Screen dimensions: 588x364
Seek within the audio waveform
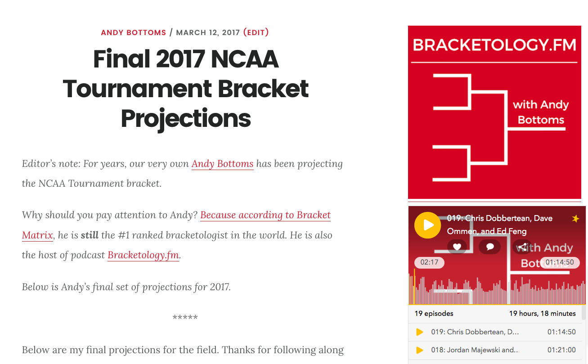(495, 292)
